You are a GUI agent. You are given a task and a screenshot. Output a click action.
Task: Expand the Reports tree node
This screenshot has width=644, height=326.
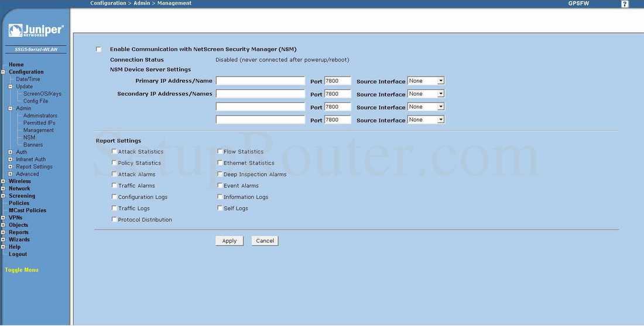[x=3, y=233]
